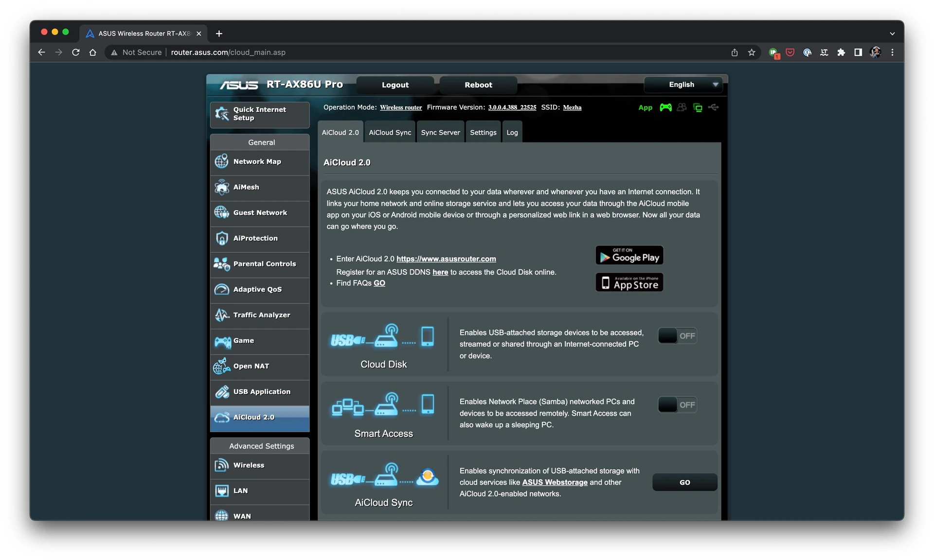This screenshot has height=560, width=934.
Task: Switch to the Settings tab
Action: (x=483, y=132)
